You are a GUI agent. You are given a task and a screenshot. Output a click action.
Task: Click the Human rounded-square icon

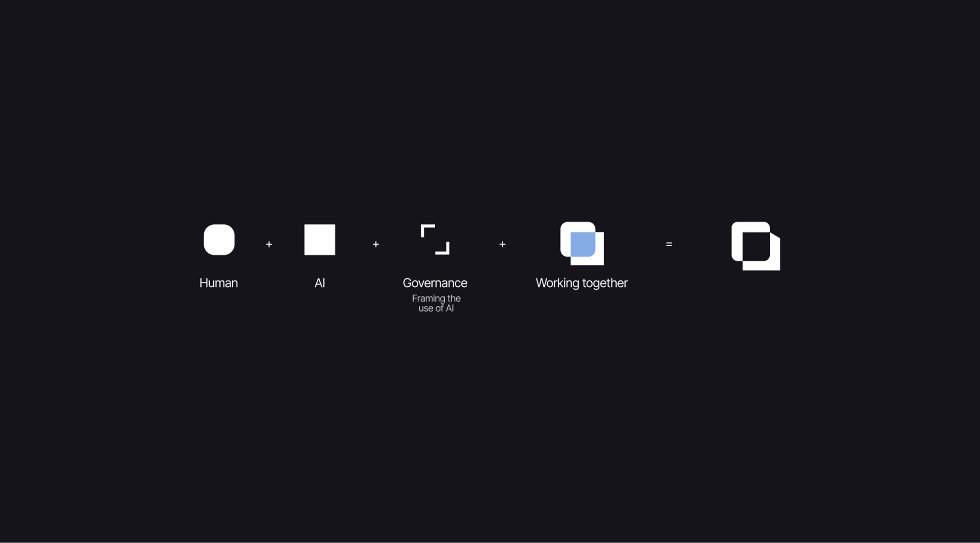coord(219,240)
